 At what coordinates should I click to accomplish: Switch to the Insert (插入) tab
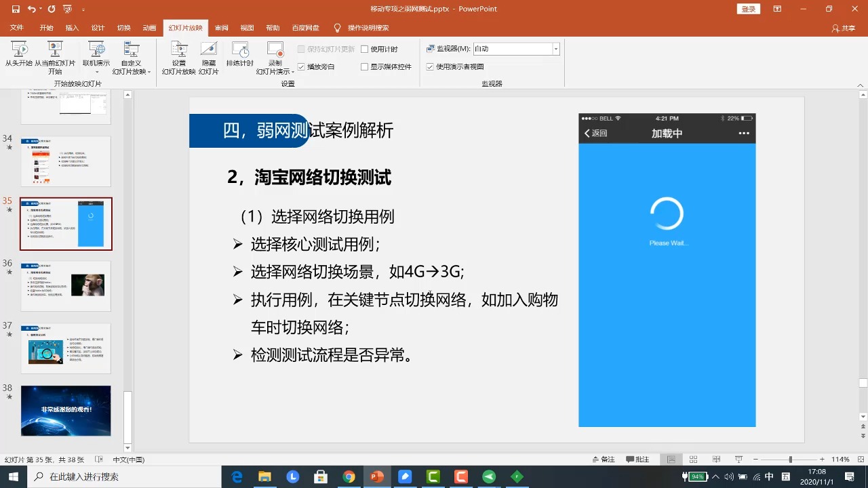coord(72,28)
